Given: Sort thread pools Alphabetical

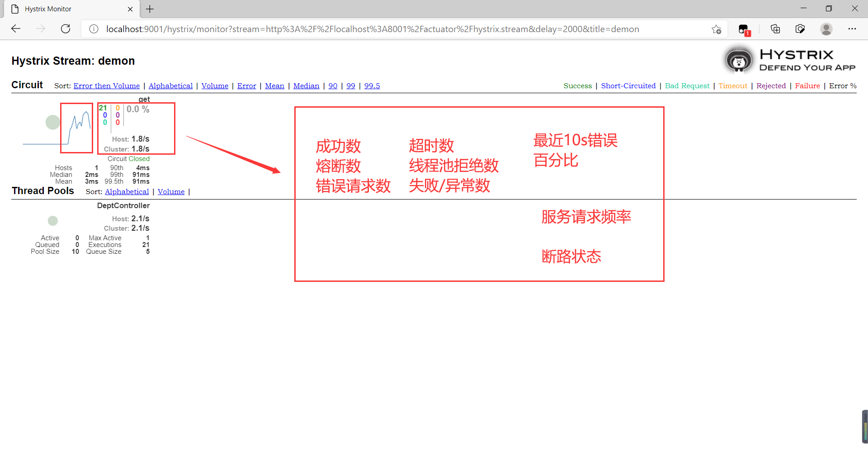Looking at the screenshot, I should pos(127,192).
